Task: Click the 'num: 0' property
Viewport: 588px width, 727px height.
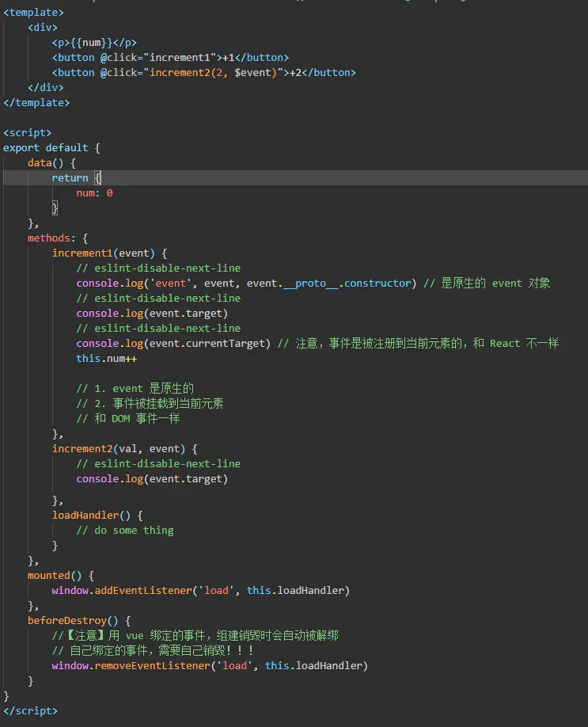Action: (94, 193)
